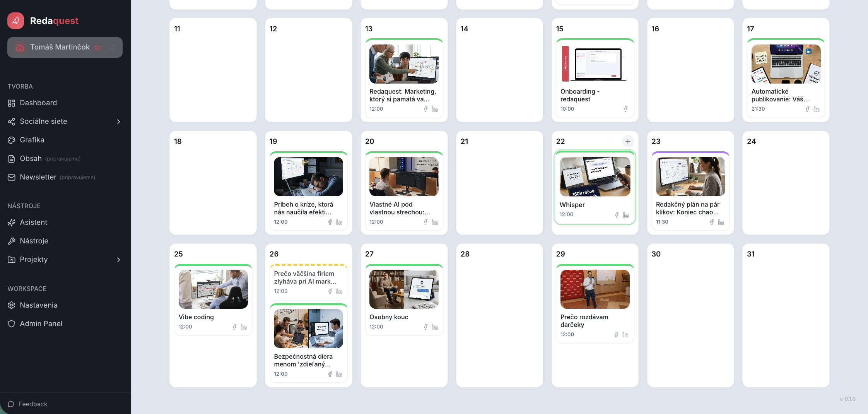Click the Sociálne siete share icon
This screenshot has width=868, height=414.
(x=12, y=121)
